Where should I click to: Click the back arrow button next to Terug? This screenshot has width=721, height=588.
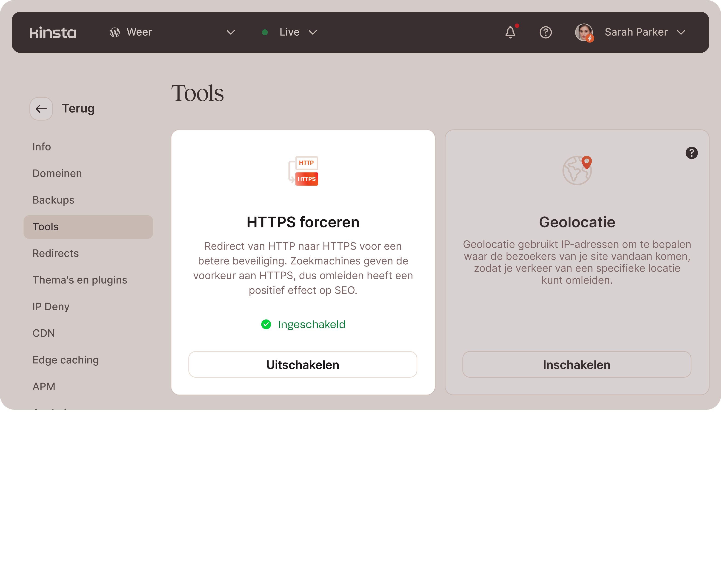[41, 109]
